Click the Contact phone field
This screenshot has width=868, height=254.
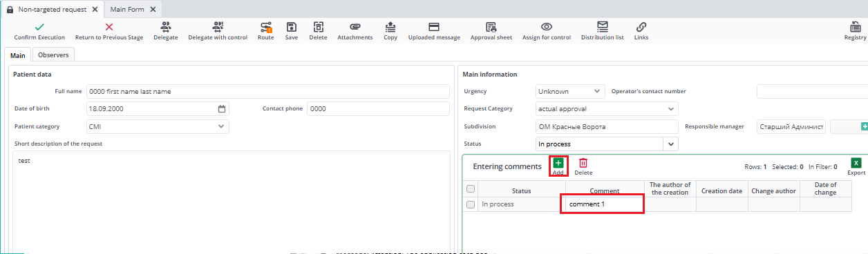[x=378, y=109]
